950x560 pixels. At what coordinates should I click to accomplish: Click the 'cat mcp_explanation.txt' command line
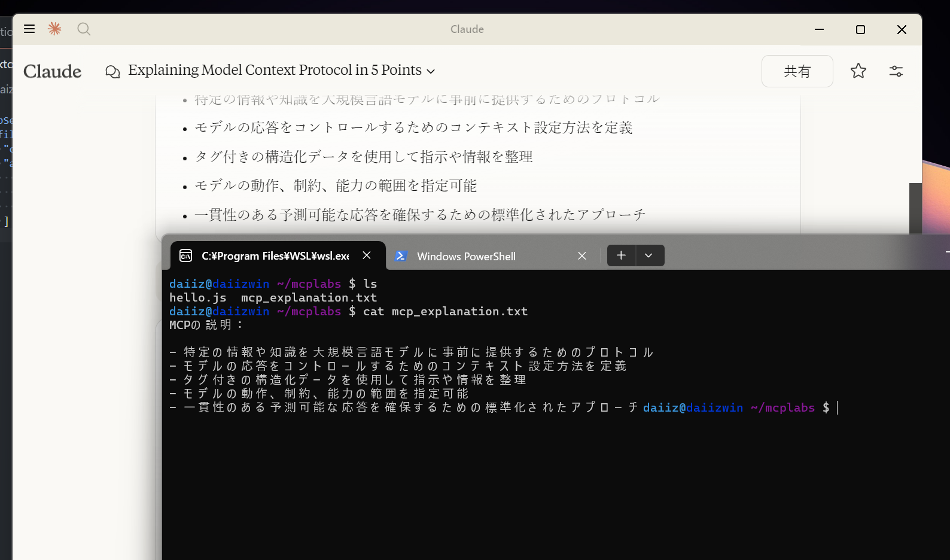[446, 311]
